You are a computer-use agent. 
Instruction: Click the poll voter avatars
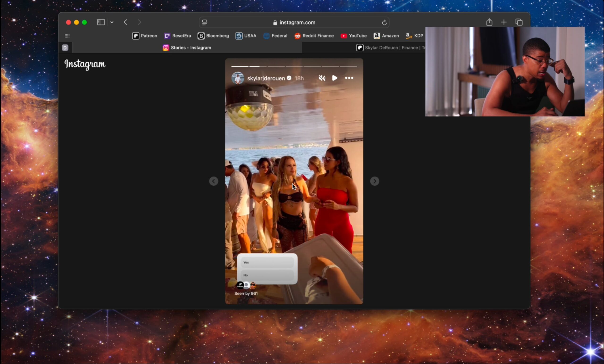[x=246, y=285]
